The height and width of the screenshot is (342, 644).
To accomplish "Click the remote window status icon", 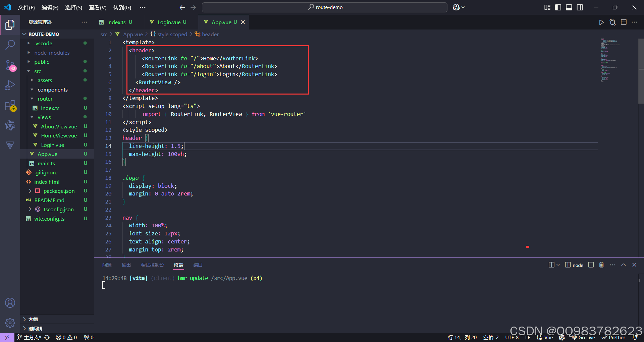I will point(7,337).
